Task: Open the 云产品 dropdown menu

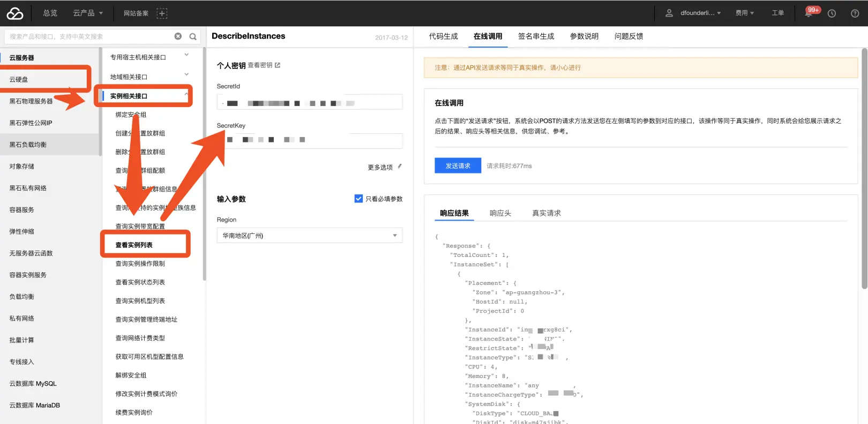Action: [88, 13]
